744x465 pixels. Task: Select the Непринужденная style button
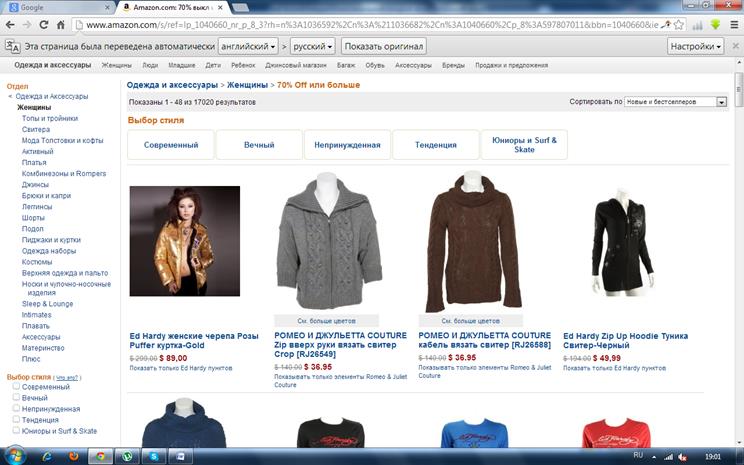(x=347, y=145)
